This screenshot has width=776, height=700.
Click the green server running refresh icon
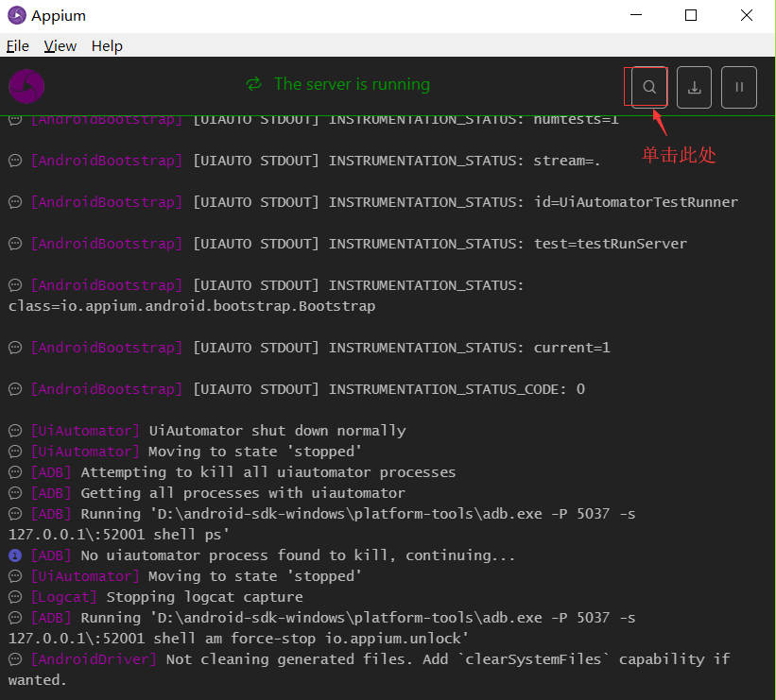point(254,84)
